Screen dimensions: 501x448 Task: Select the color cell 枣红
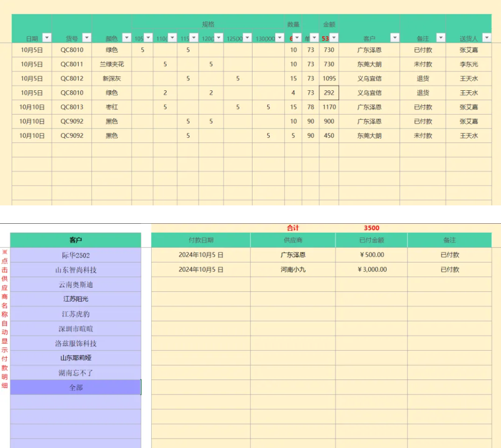[x=112, y=107]
